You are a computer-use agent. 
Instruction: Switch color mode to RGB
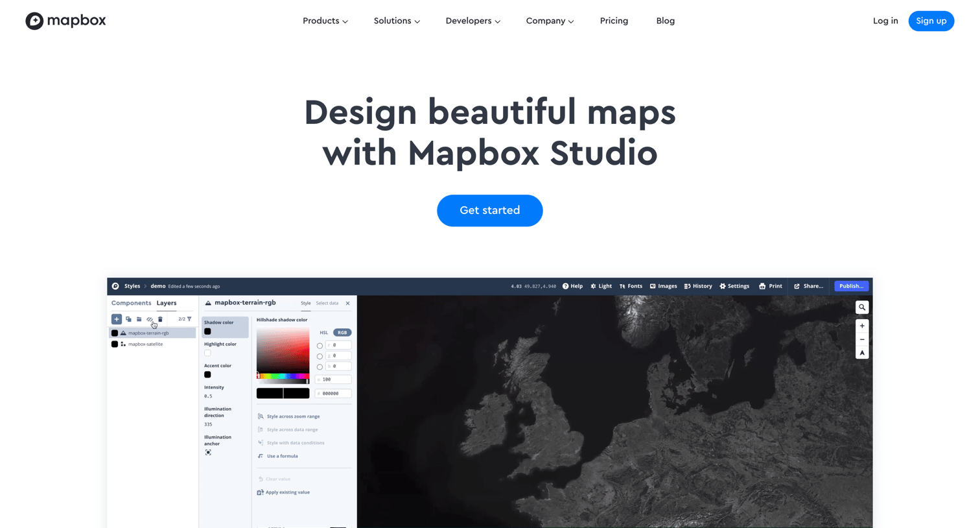click(342, 333)
